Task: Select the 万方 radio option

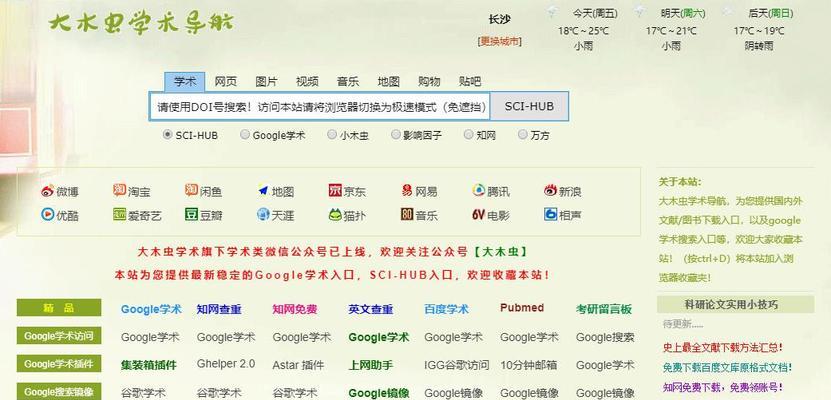Action: point(523,135)
